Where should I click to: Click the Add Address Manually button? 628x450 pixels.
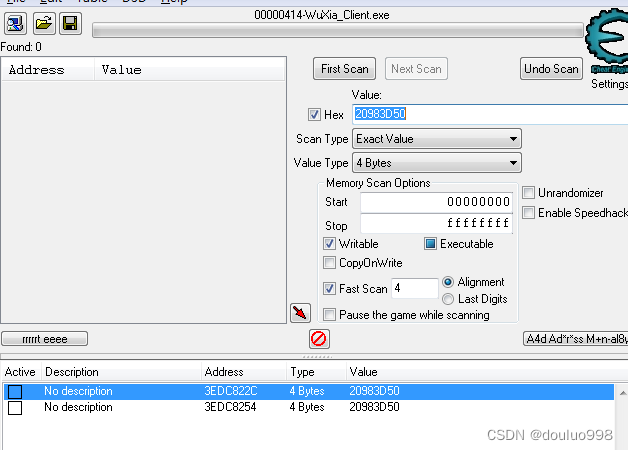[x=576, y=339]
